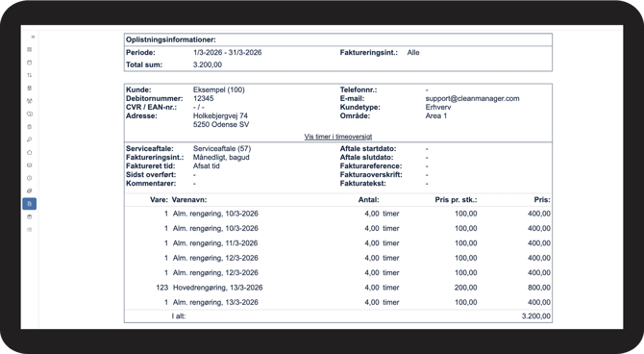Click the database icon below active item
Screen dimensions: 644x354
coord(29,216)
